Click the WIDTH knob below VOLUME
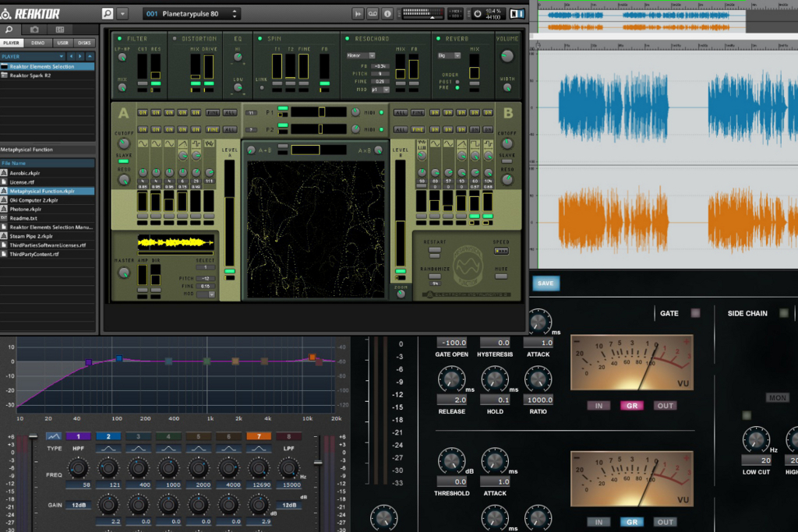798x532 pixels. pyautogui.click(x=507, y=88)
